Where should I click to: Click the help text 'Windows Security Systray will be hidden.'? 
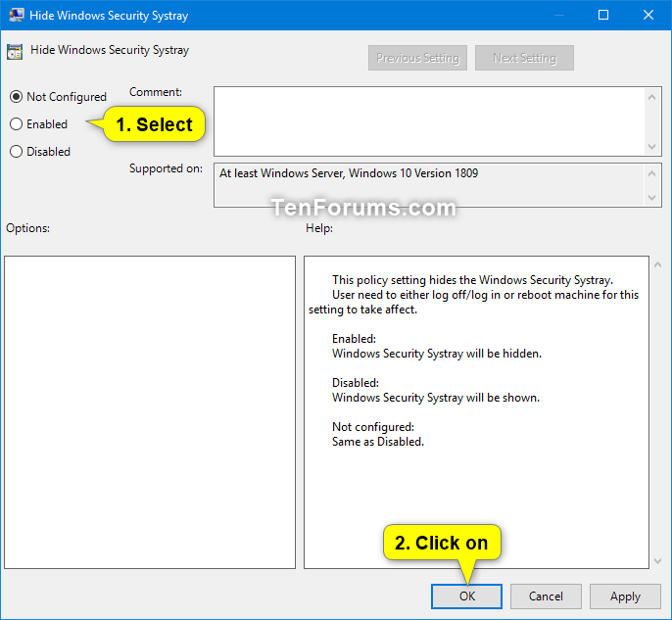coord(437,354)
